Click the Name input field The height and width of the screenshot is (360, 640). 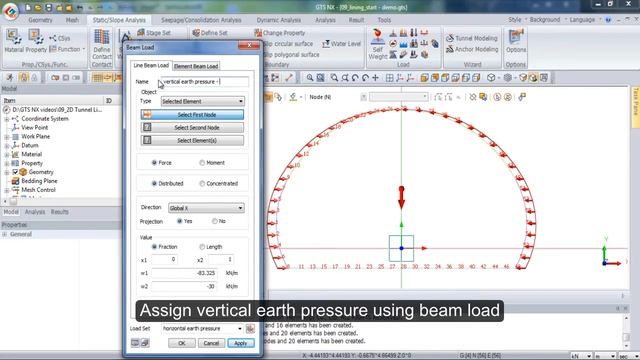click(204, 82)
